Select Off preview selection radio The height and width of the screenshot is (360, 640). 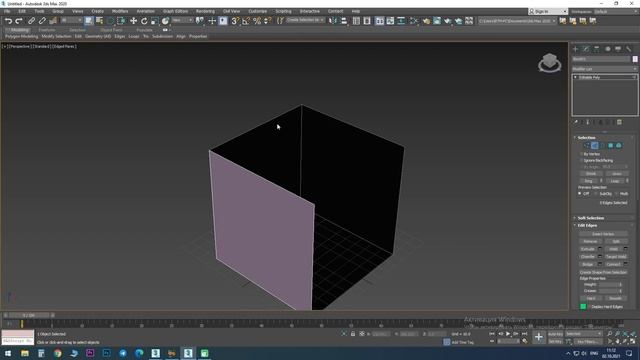(x=580, y=193)
